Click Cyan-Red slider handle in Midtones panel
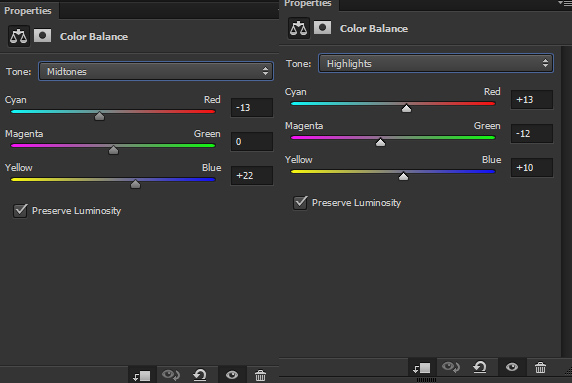This screenshot has width=572, height=383. [x=99, y=116]
